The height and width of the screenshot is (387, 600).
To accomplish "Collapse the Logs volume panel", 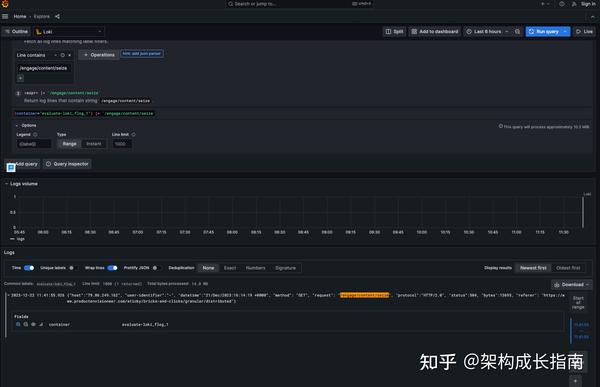I will tap(7, 184).
